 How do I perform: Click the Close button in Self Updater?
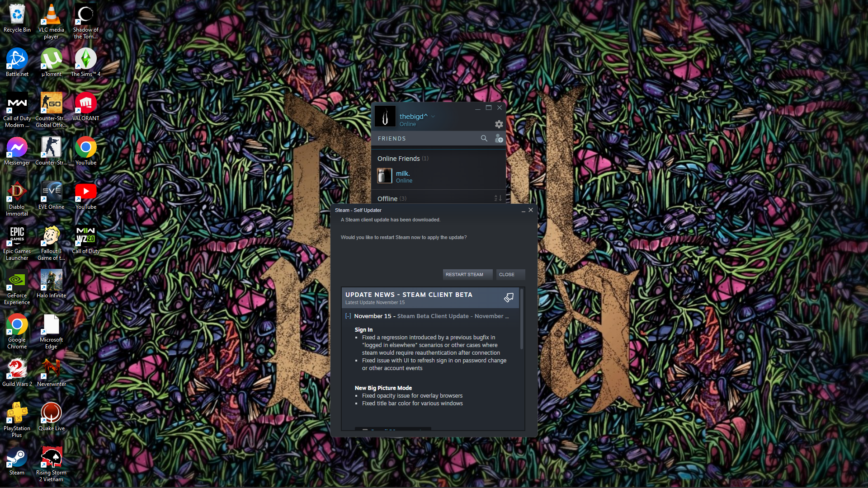click(510, 275)
